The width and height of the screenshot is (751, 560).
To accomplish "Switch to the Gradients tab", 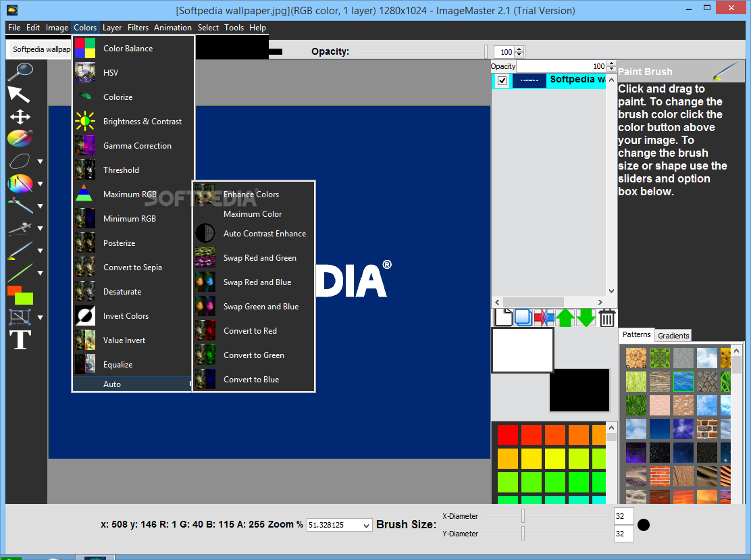I will click(x=673, y=335).
